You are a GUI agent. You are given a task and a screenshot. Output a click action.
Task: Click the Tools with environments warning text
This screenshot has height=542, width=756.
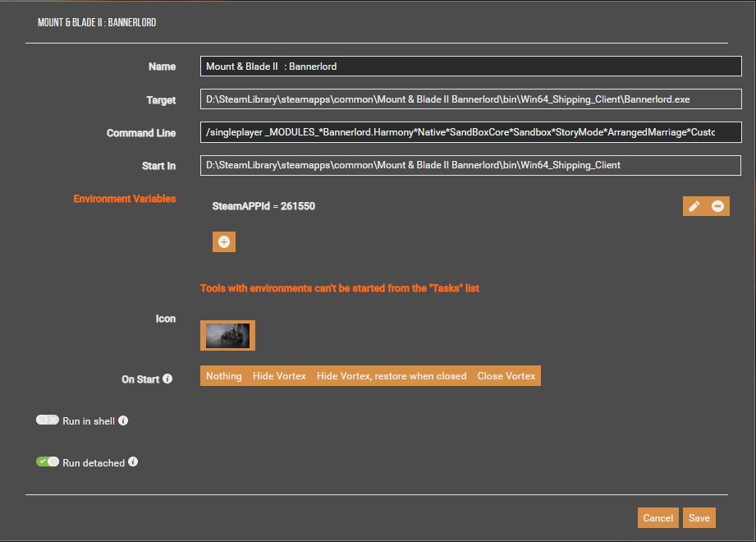[x=340, y=288]
